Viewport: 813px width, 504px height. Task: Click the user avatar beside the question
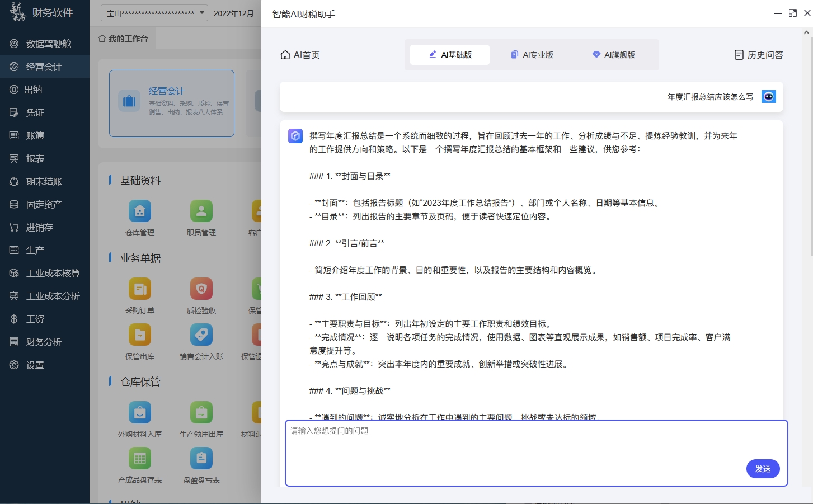click(769, 97)
